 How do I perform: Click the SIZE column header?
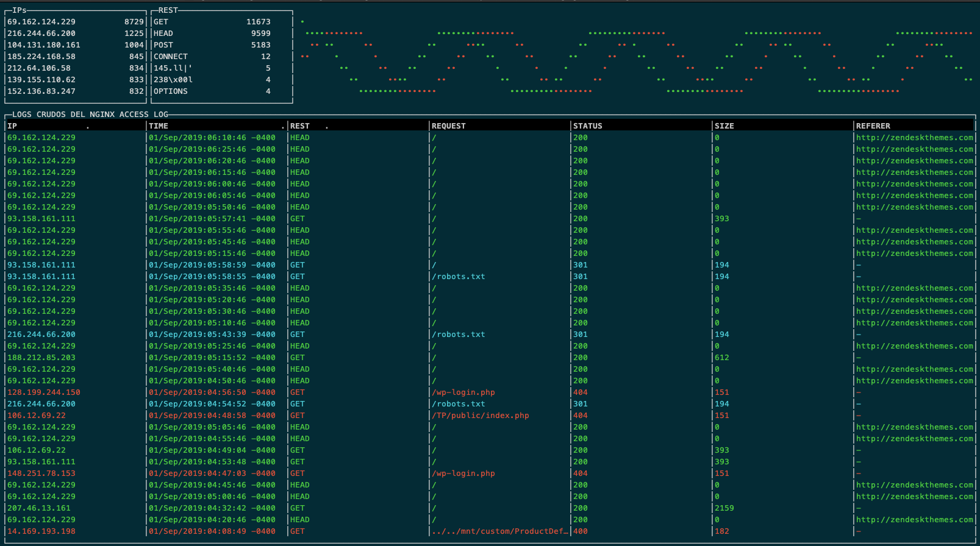coord(724,126)
